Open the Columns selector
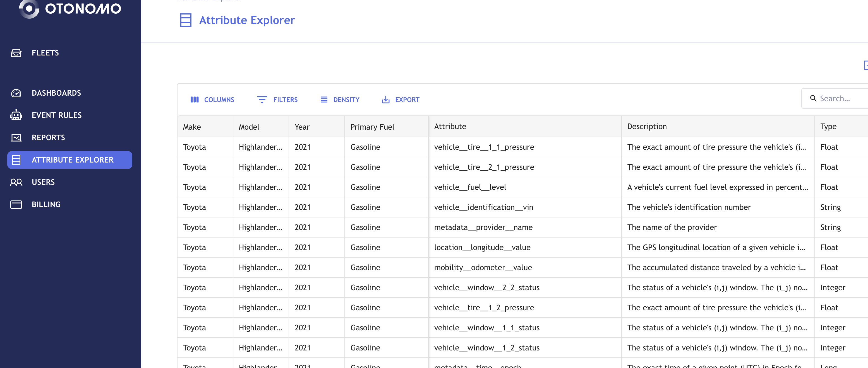This screenshot has width=868, height=368. (x=212, y=100)
